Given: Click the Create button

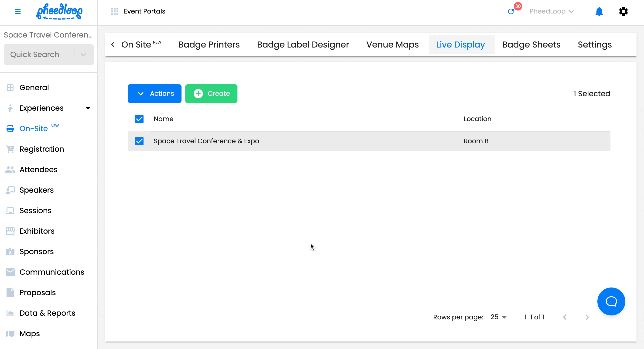Looking at the screenshot, I should point(211,93).
